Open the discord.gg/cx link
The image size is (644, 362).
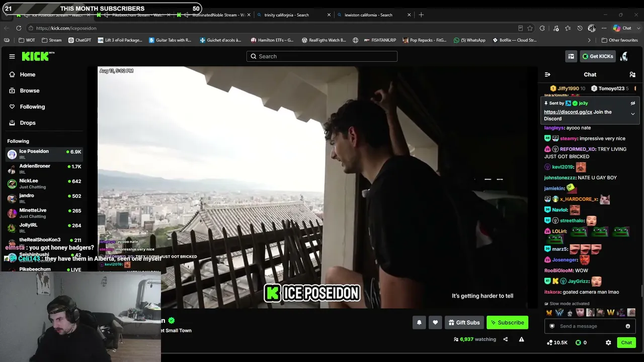(x=568, y=112)
